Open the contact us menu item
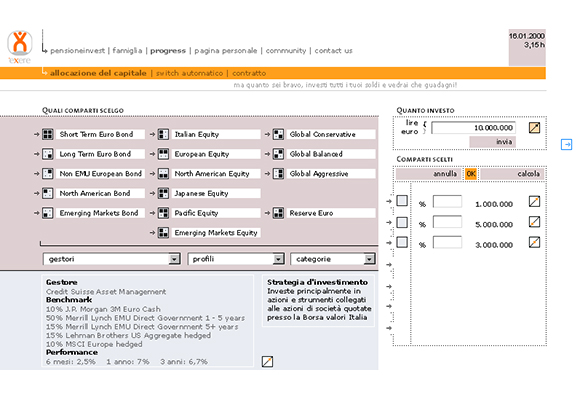580x398 pixels. pyautogui.click(x=333, y=51)
